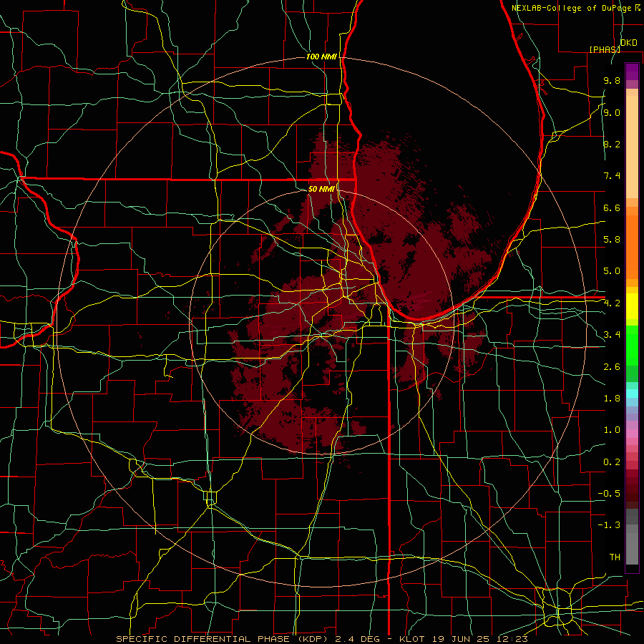Click the 9.0 scale value
This screenshot has height=644, width=644.
click(x=612, y=112)
